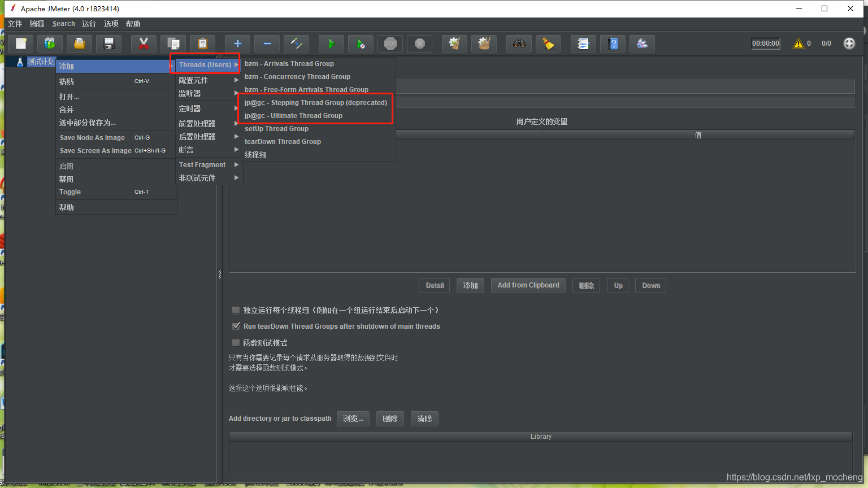This screenshot has height=488, width=868.
Task: Click the Clear All double broom icon
Action: (x=484, y=43)
